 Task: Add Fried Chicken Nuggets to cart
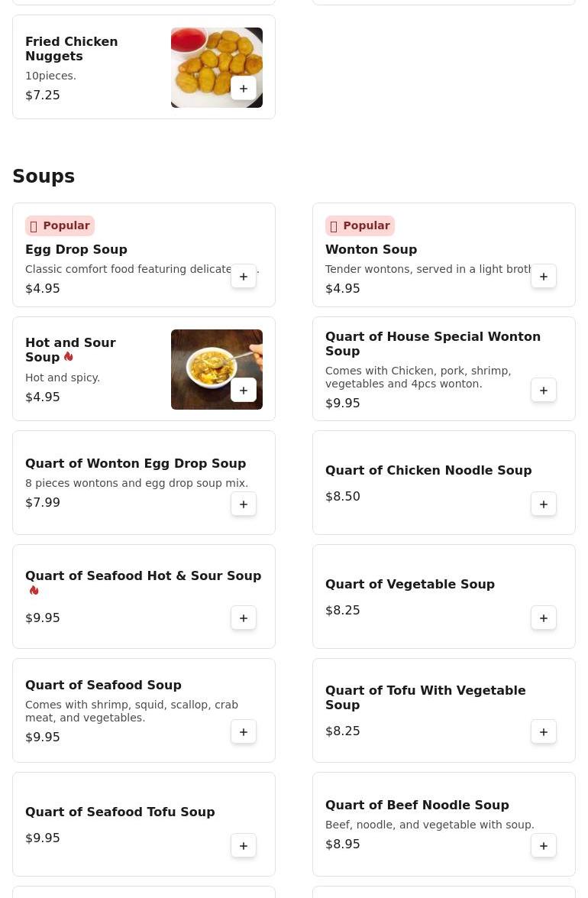click(243, 89)
